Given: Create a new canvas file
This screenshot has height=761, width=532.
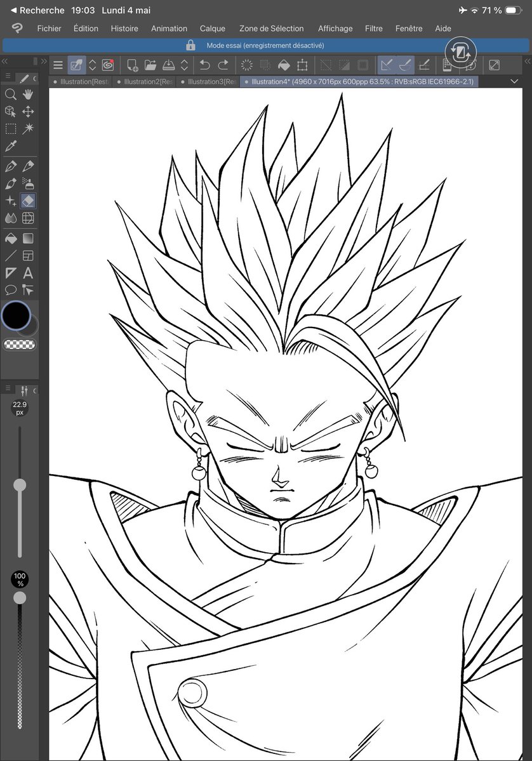Looking at the screenshot, I should click(132, 65).
